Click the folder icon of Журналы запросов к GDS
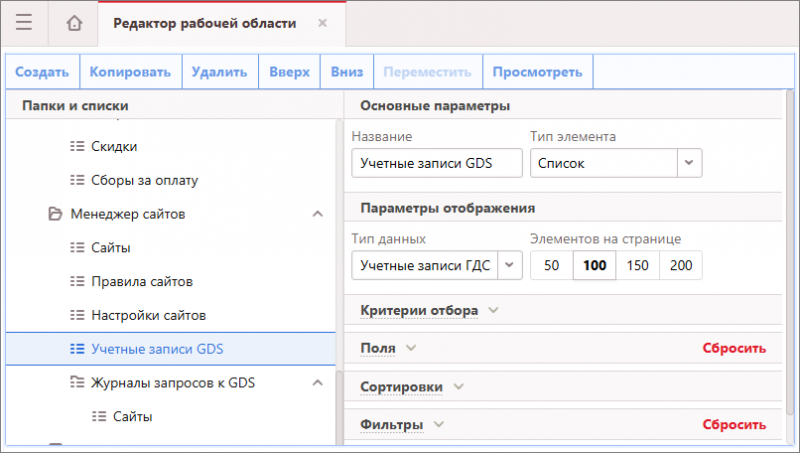 point(77,382)
